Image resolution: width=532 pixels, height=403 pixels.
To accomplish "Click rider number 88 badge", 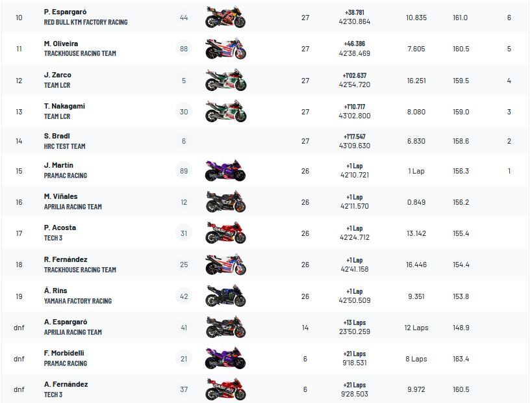I will [184, 49].
